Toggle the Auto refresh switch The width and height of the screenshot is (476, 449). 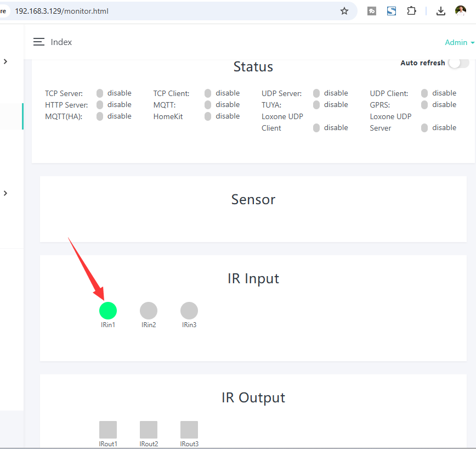[x=458, y=63]
